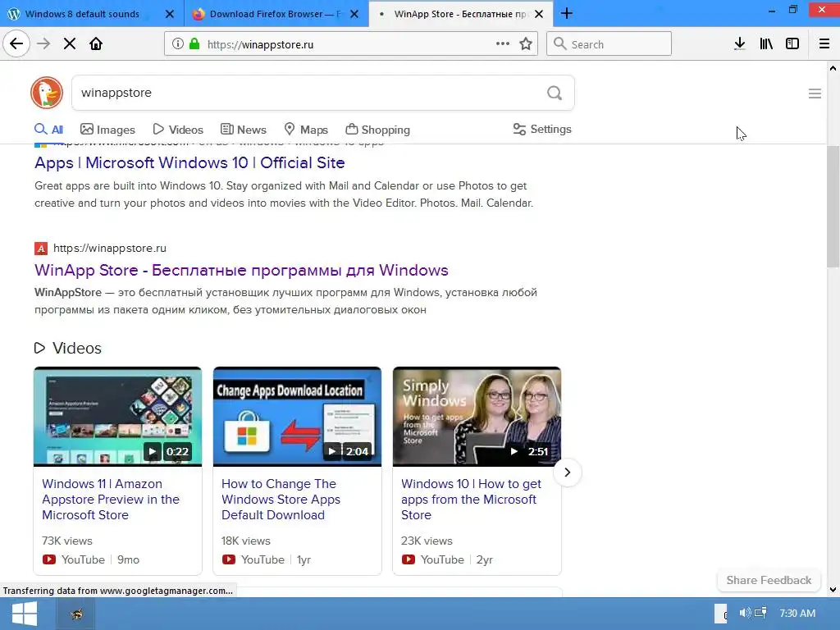Play Change Apps Download Location video thumbnail
Image resolution: width=840 pixels, height=630 pixels.
coord(297,416)
